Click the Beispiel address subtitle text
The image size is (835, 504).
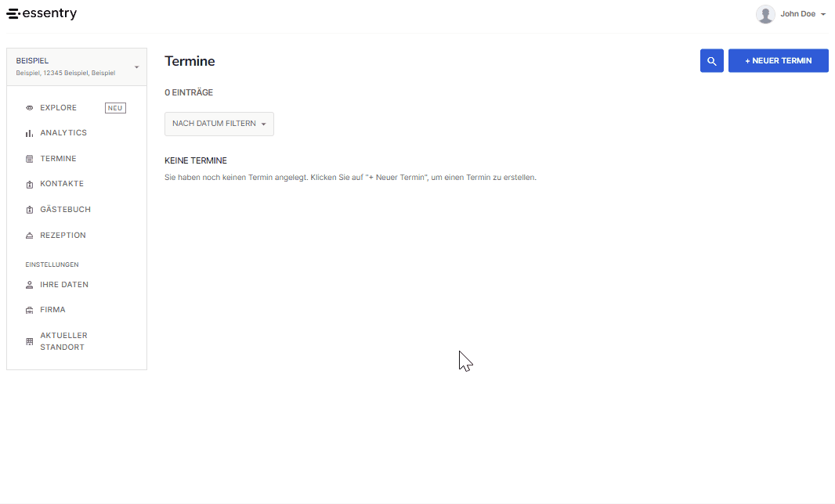point(66,73)
